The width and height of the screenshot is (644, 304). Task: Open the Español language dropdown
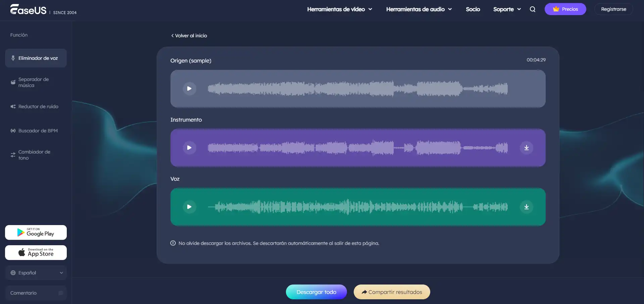(x=36, y=273)
